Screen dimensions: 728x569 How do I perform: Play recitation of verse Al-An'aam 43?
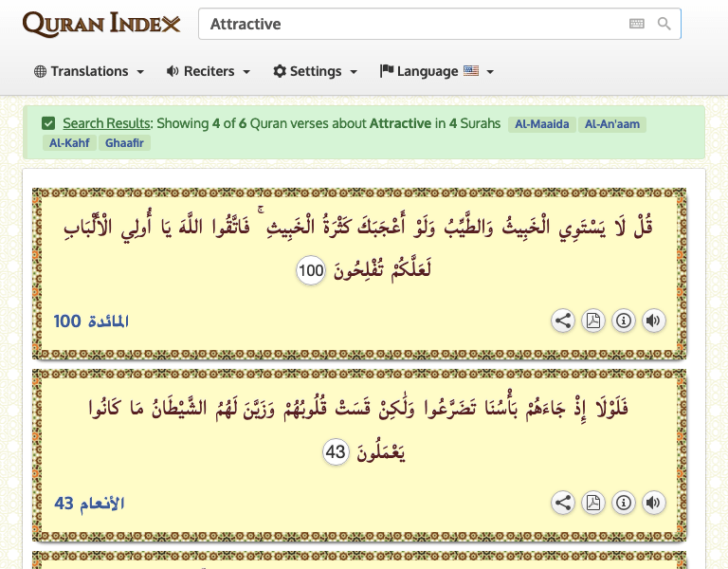coord(653,503)
